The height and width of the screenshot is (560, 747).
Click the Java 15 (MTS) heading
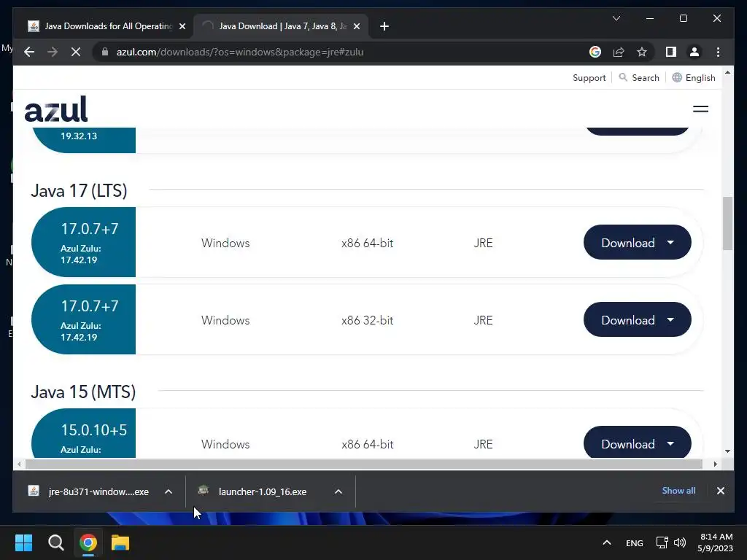coord(83,392)
